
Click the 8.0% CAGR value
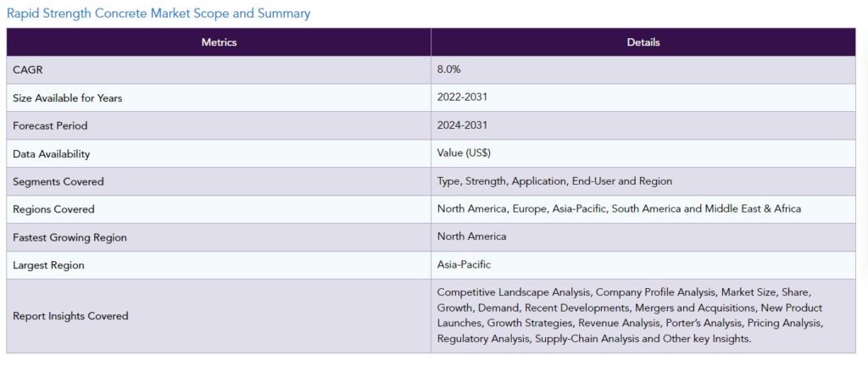(x=449, y=70)
